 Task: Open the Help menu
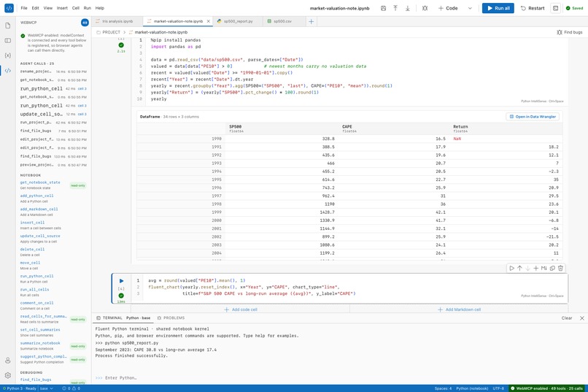tap(100, 8)
